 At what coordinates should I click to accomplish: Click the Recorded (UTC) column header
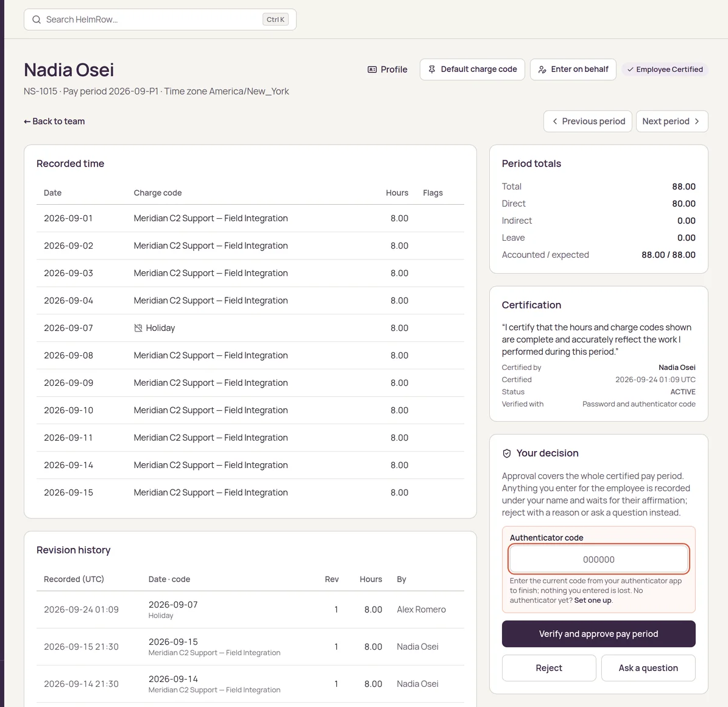tap(74, 579)
